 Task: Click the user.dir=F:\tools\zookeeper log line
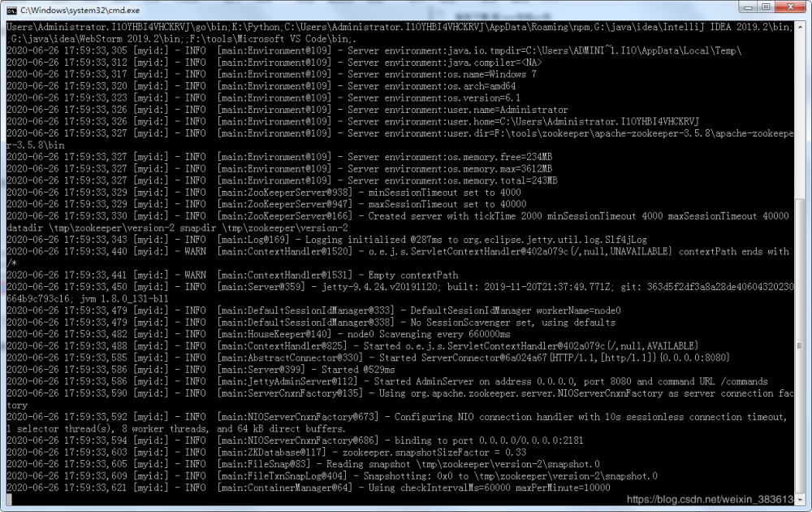click(400, 133)
